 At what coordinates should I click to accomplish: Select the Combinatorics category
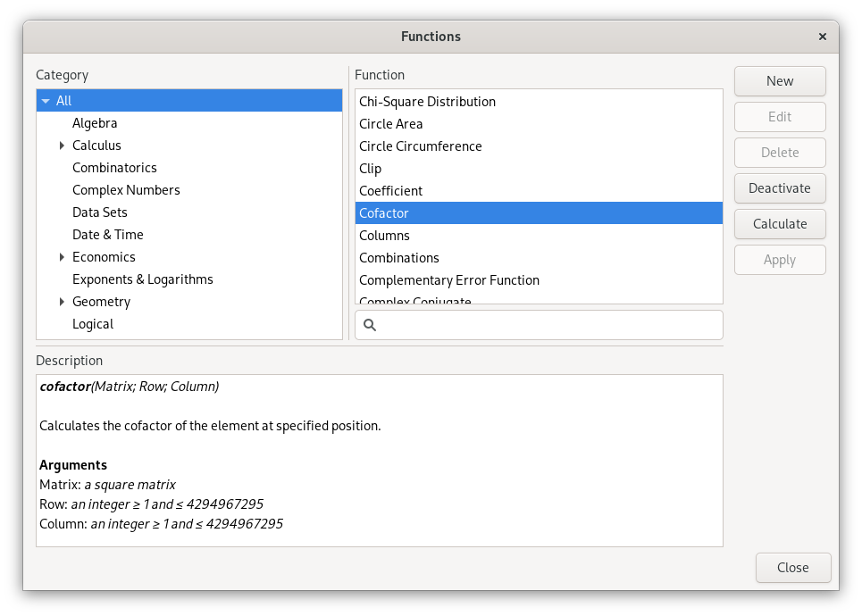click(114, 167)
